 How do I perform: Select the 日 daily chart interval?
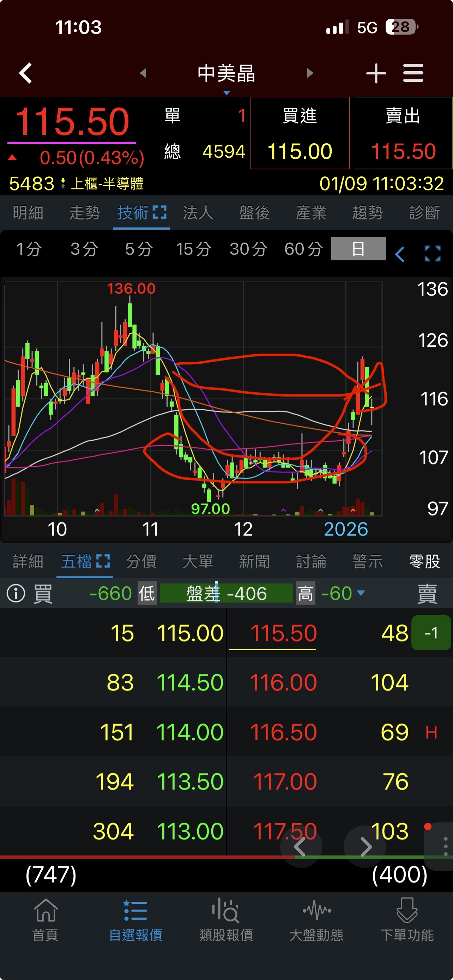358,249
